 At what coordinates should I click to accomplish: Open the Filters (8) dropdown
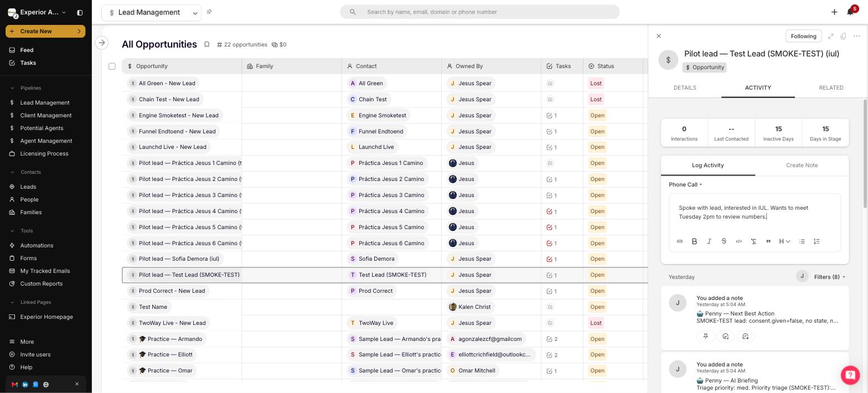click(x=830, y=277)
